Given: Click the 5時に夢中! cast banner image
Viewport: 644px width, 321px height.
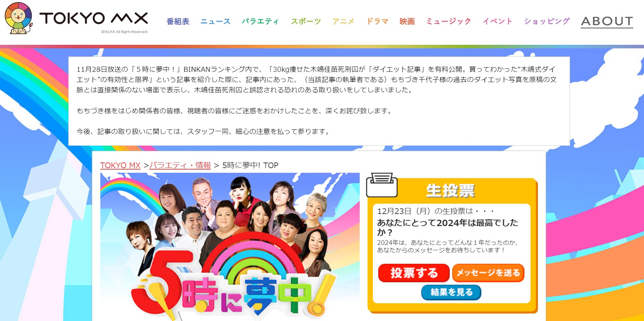Looking at the screenshot, I should coord(230,247).
